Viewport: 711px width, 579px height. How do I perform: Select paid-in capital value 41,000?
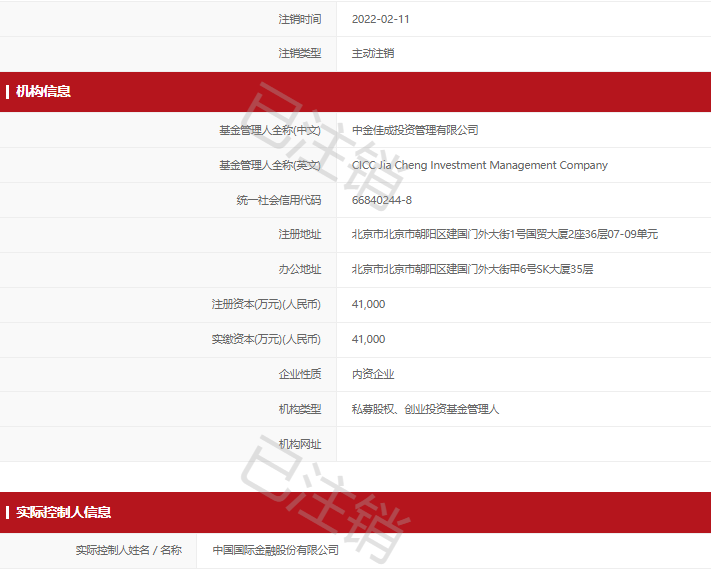pos(369,339)
